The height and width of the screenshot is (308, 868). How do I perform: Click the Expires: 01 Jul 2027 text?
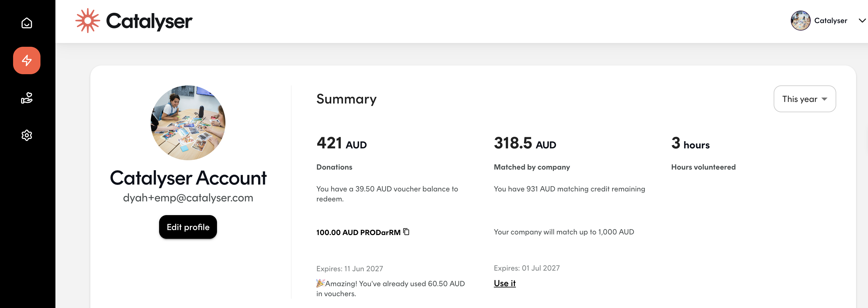coord(527,268)
